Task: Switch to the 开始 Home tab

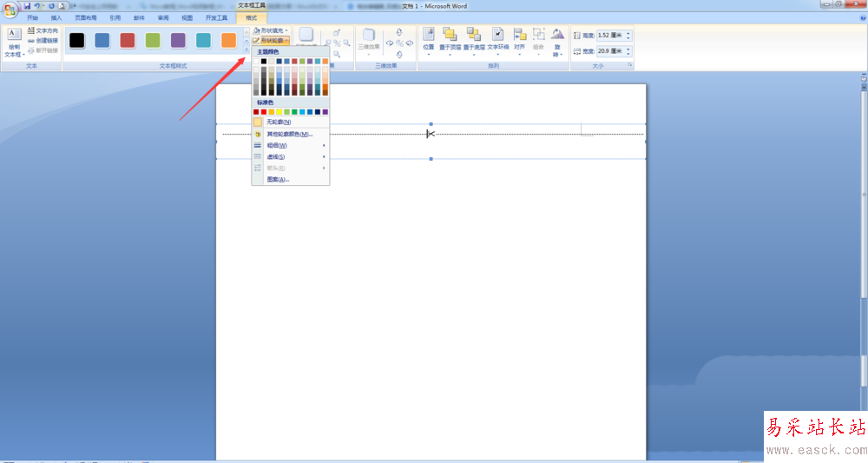Action: click(33, 17)
